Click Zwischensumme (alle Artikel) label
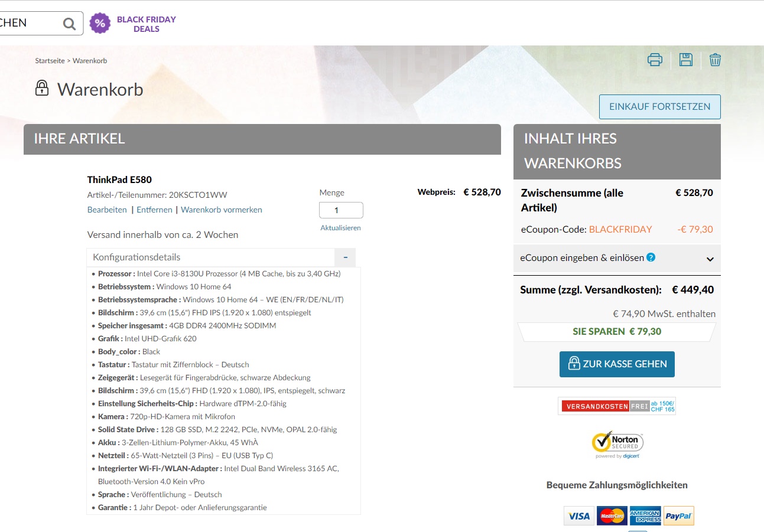This screenshot has width=764, height=532. 572,200
